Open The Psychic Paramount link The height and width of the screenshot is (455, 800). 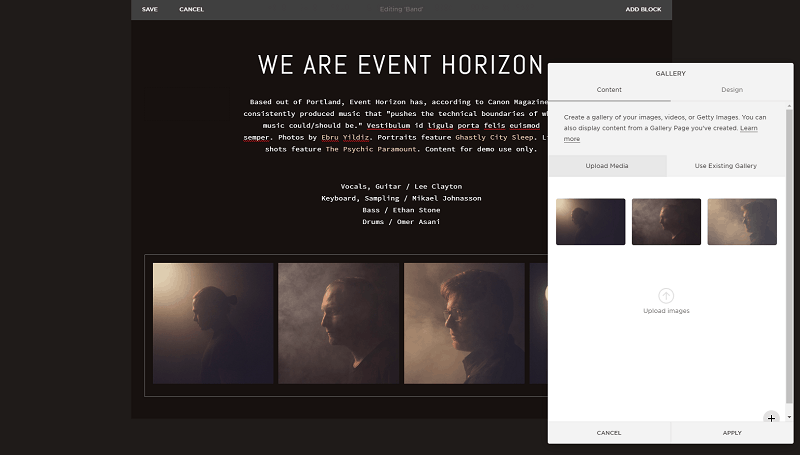[371, 149]
